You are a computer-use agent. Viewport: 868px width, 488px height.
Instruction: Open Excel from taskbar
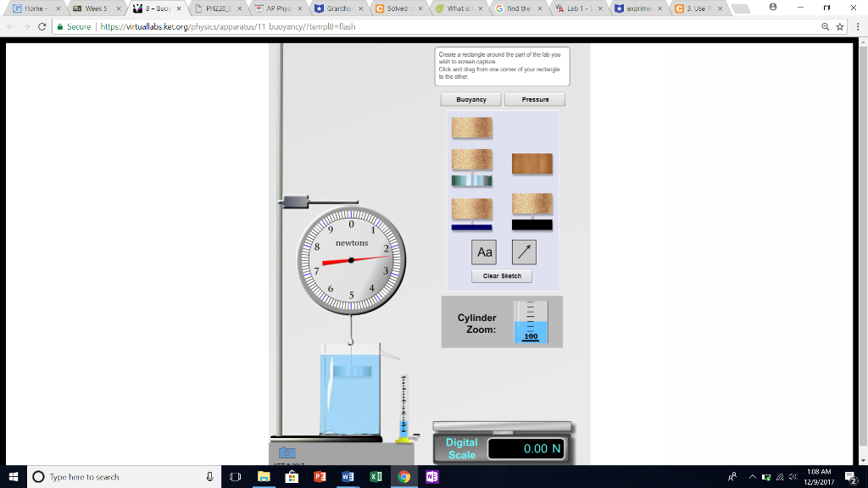(376, 476)
